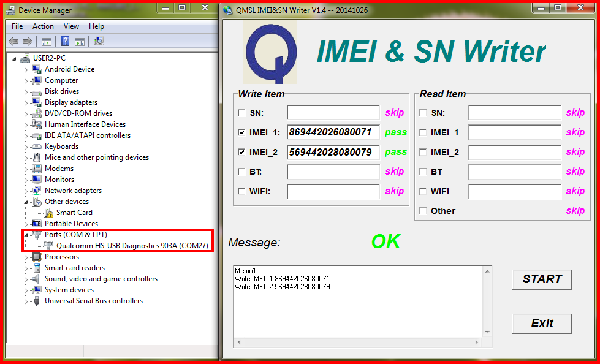Click the DVD/CD-ROM drives icon
600x364 pixels.
point(37,113)
